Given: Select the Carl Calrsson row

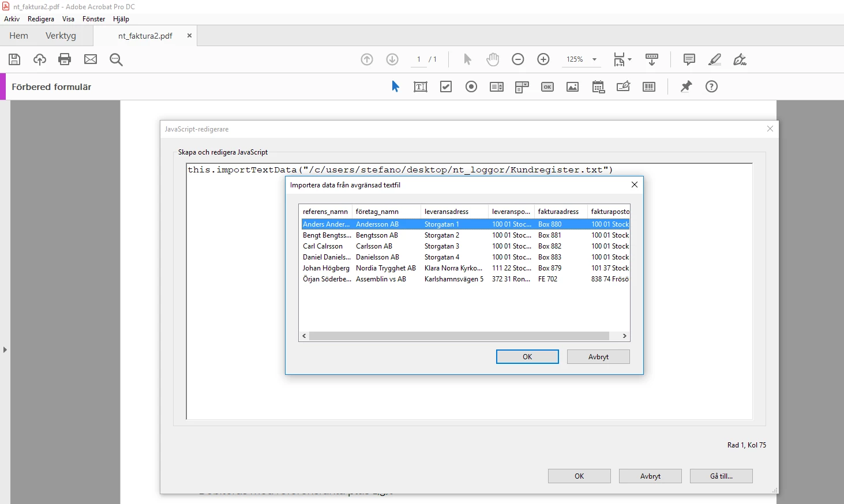Looking at the screenshot, I should pyautogui.click(x=465, y=246).
